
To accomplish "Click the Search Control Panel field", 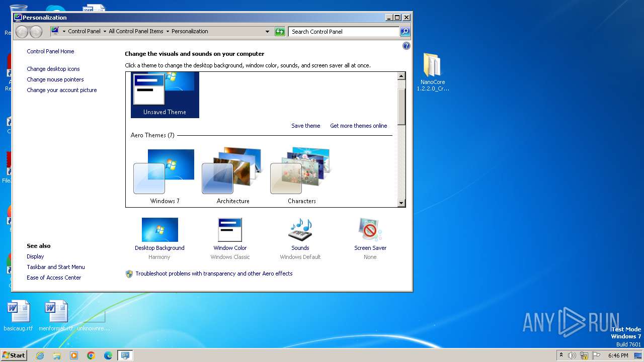I will [344, 32].
